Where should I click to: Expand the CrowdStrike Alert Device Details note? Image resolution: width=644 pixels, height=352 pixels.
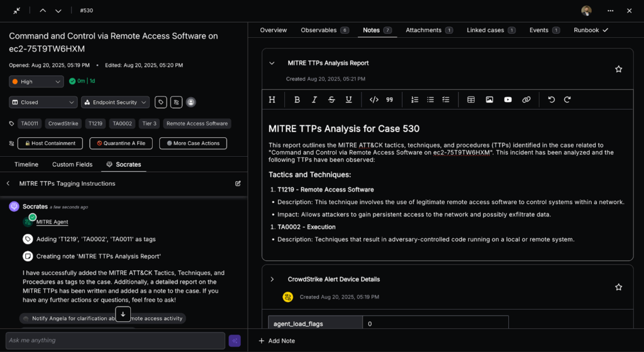click(x=272, y=279)
